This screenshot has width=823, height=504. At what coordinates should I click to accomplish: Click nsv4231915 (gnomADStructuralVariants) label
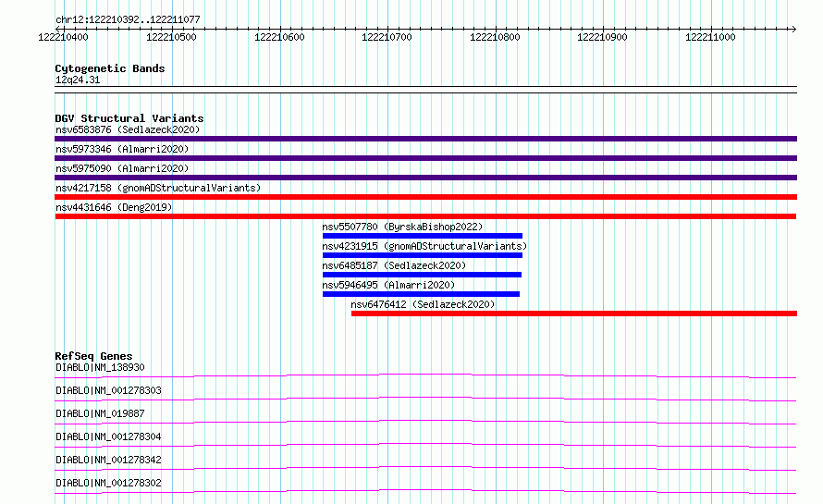pyautogui.click(x=424, y=246)
